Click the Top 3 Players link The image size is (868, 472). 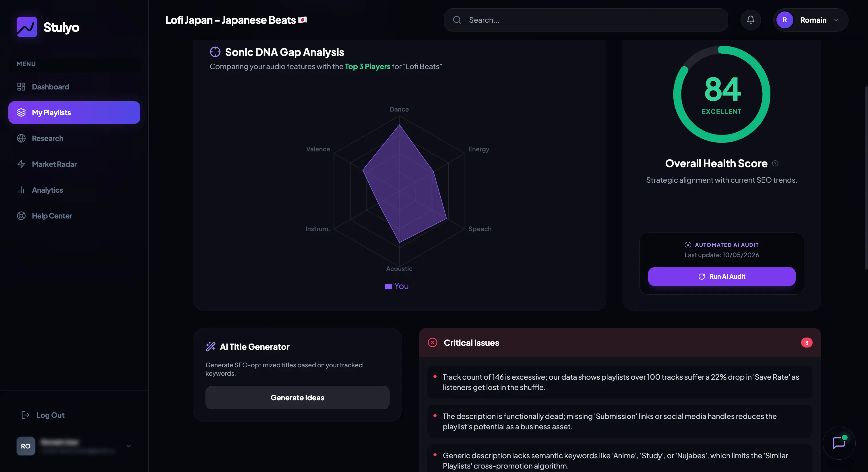tap(367, 66)
